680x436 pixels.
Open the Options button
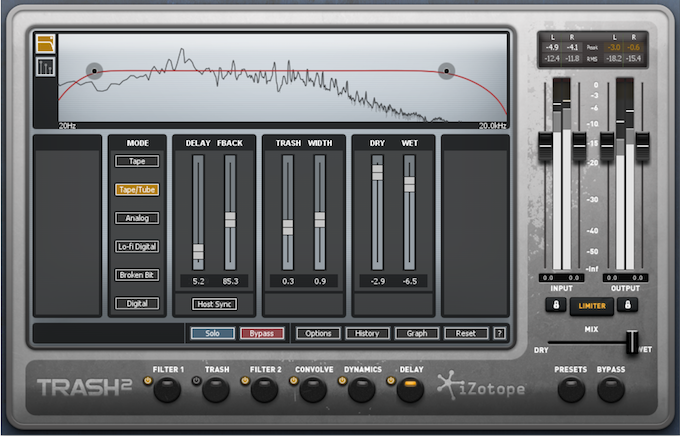[318, 333]
